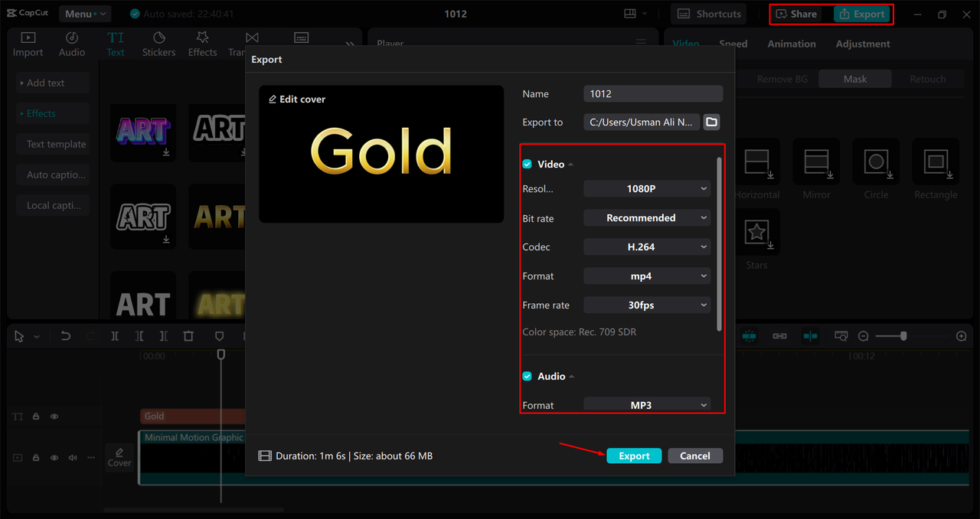The width and height of the screenshot is (980, 519).
Task: Click the Split clip icon
Action: coord(115,336)
